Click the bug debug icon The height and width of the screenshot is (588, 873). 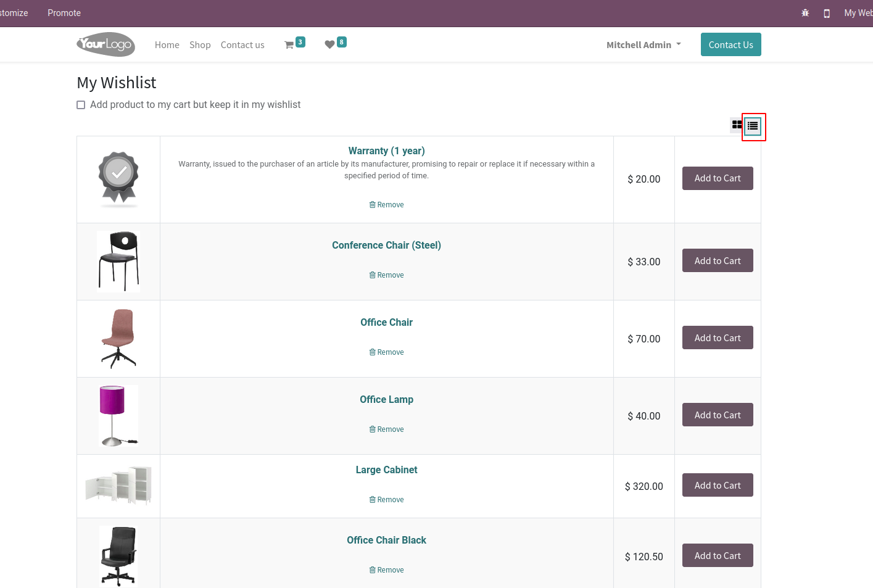tap(805, 13)
